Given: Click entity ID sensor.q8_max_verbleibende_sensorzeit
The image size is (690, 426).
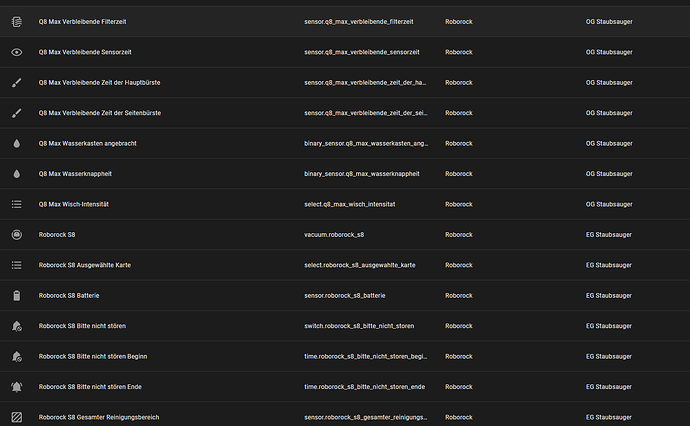Looking at the screenshot, I should [x=362, y=52].
